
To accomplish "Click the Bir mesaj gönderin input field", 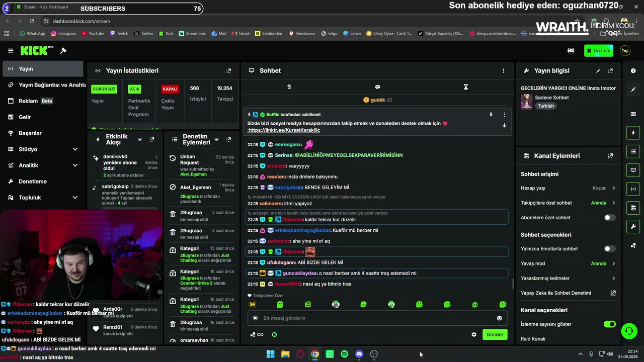I will click(x=377, y=318).
